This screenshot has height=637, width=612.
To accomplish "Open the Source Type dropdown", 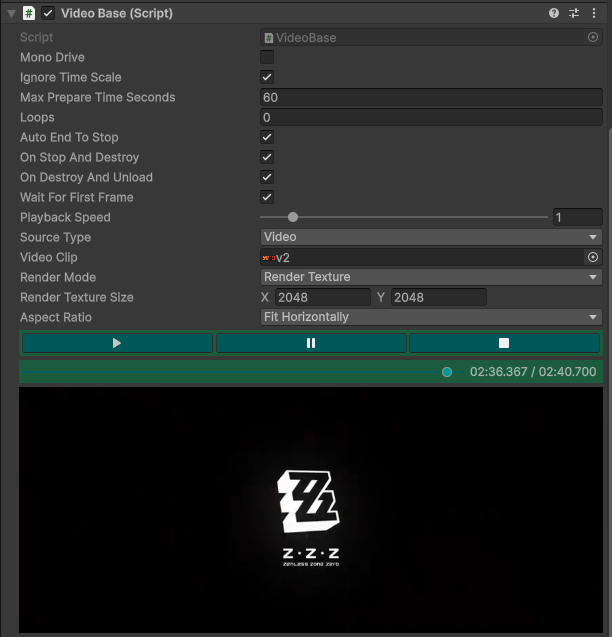I will coord(431,237).
